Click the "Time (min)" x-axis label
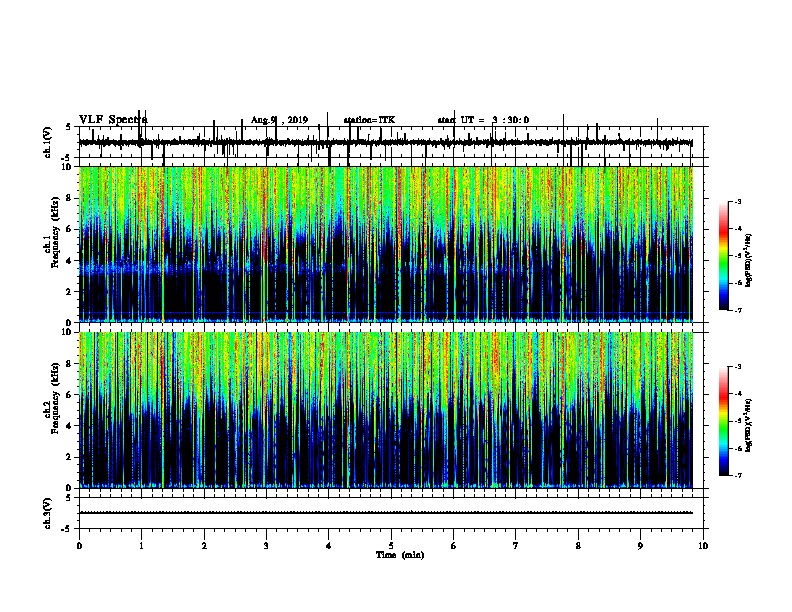Image resolution: width=792 pixels, height=612 pixels. click(400, 555)
